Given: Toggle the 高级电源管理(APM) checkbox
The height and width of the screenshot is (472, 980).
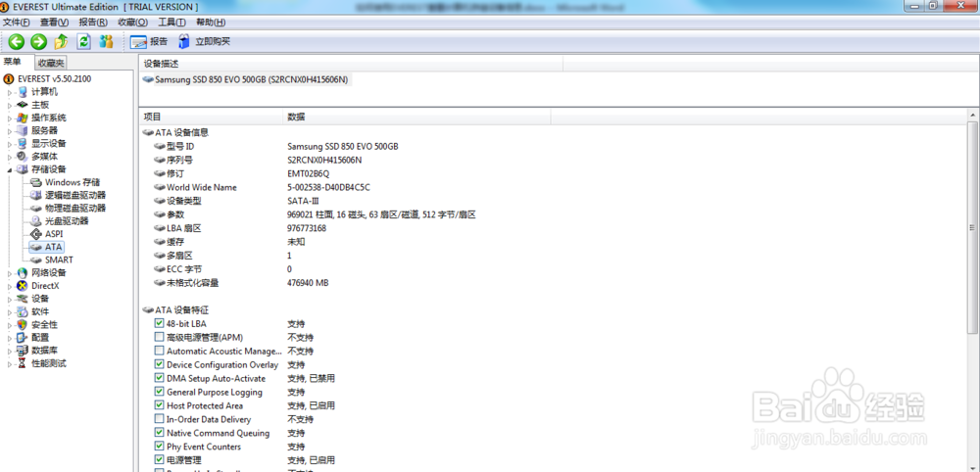Looking at the screenshot, I should pyautogui.click(x=159, y=337).
